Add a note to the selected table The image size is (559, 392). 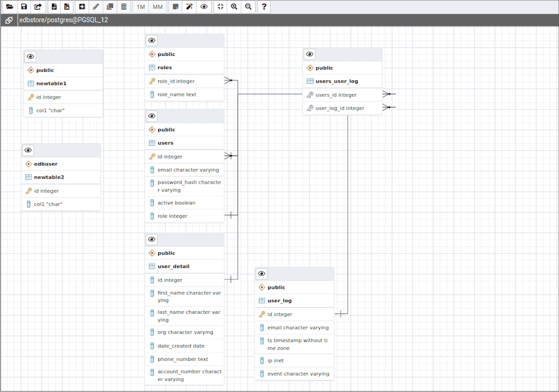(176, 6)
